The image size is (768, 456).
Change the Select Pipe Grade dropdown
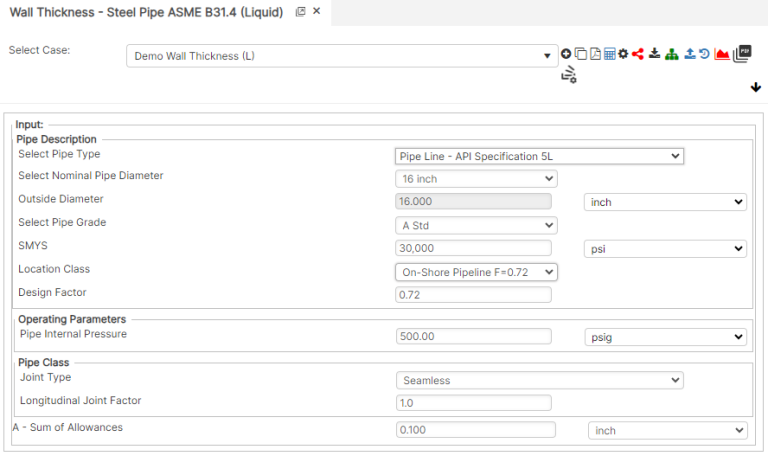coord(476,226)
